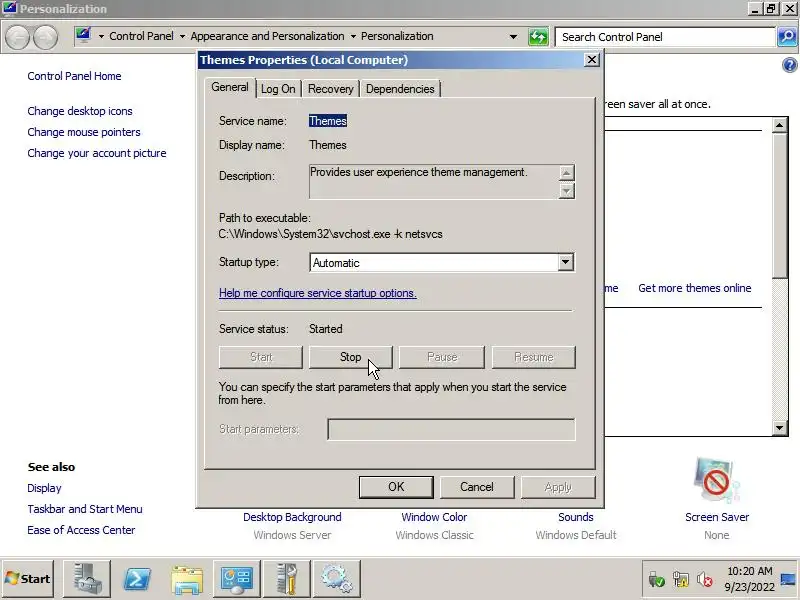
Task: Click the highlighted Themes service name field
Action: pos(328,121)
